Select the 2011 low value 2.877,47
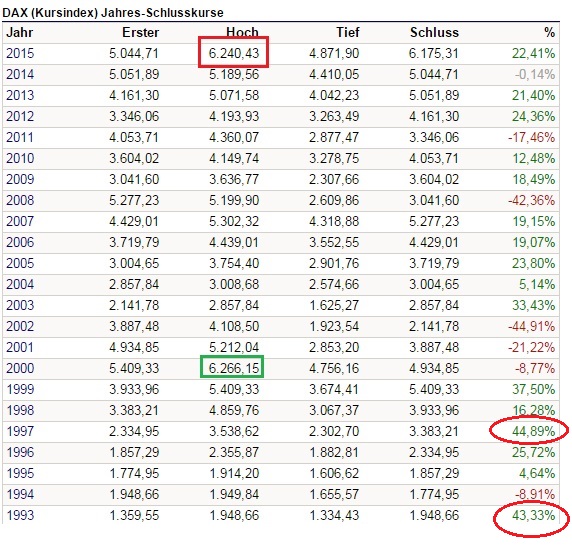This screenshot has width=572, height=551. coord(334,137)
